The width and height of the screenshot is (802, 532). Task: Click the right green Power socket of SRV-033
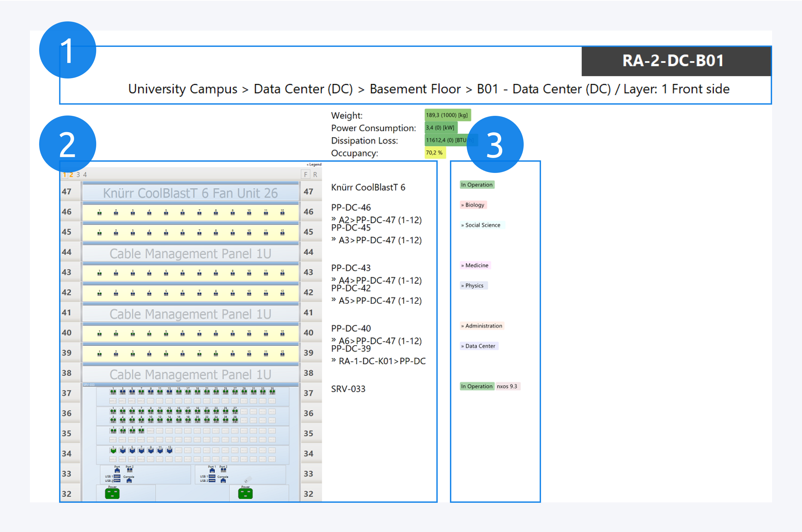tap(245, 494)
